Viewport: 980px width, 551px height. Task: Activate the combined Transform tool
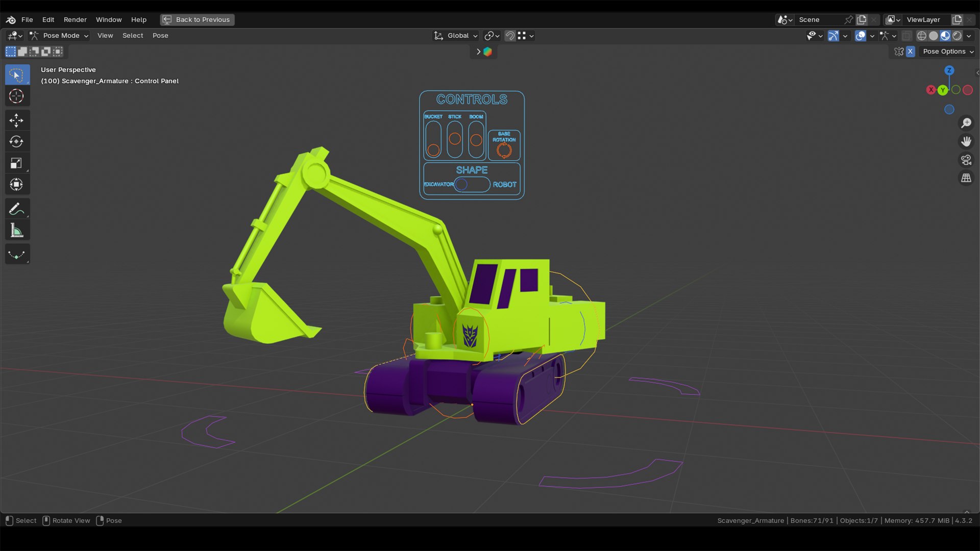(17, 184)
